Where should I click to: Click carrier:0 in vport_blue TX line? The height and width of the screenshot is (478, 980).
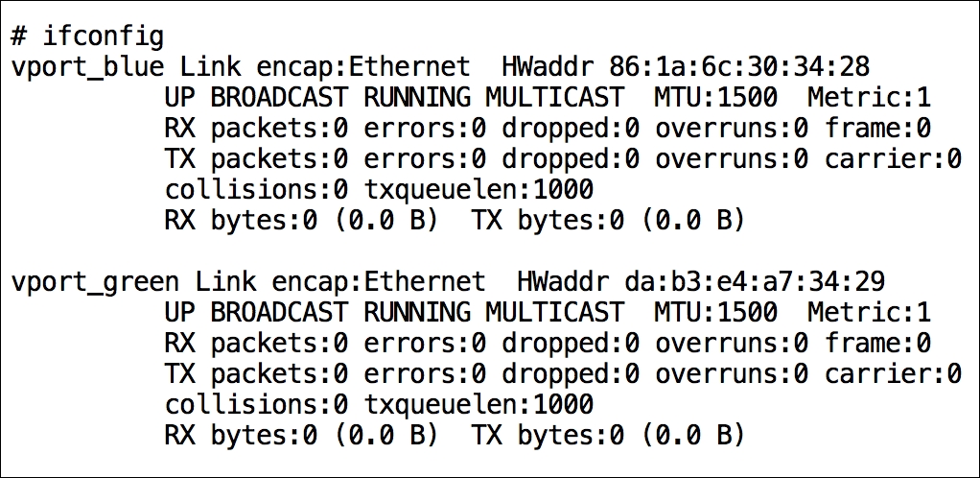click(x=893, y=159)
